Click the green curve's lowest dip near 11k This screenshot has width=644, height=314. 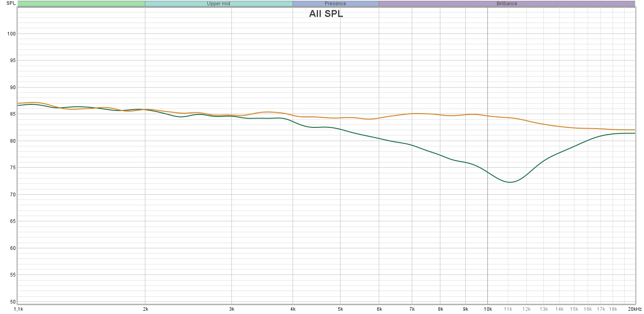coord(510,182)
